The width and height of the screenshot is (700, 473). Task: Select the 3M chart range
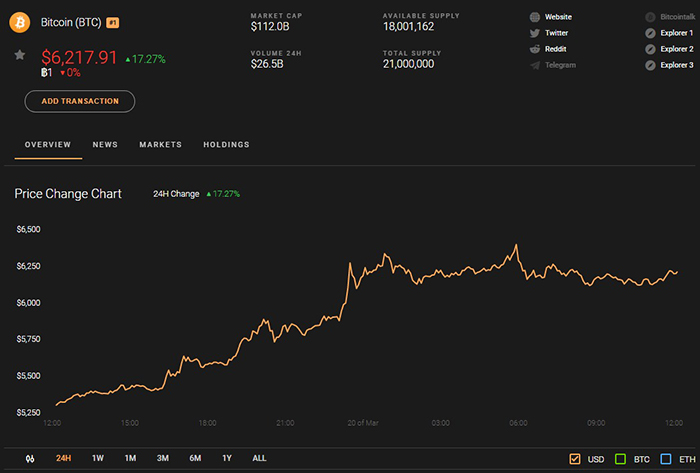coord(163,458)
